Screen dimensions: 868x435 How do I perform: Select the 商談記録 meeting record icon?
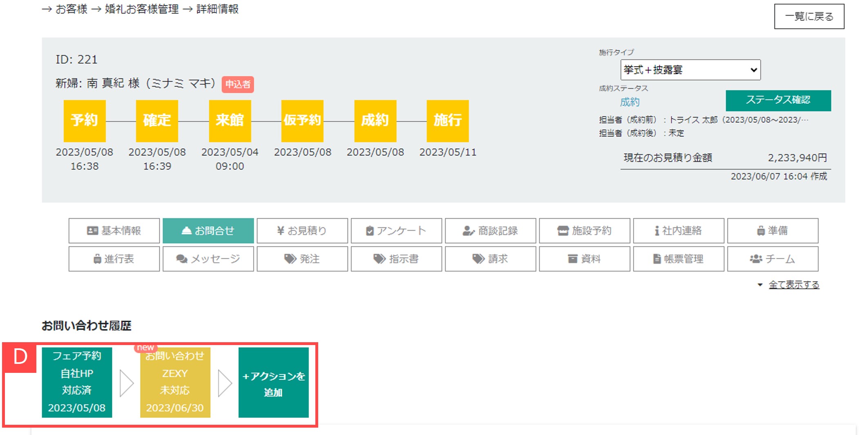pyautogui.click(x=490, y=230)
